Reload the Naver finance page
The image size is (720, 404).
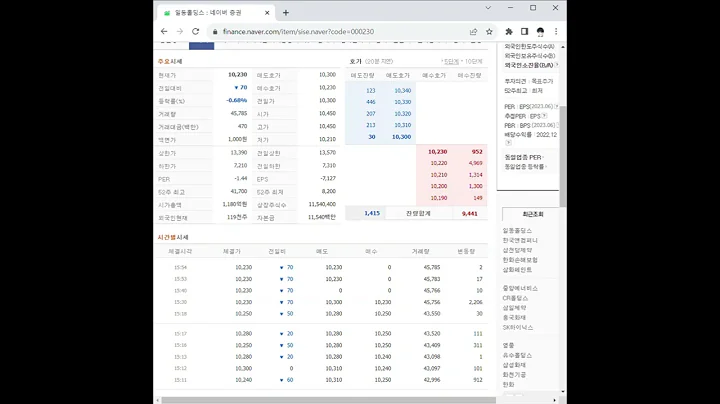[196, 31]
